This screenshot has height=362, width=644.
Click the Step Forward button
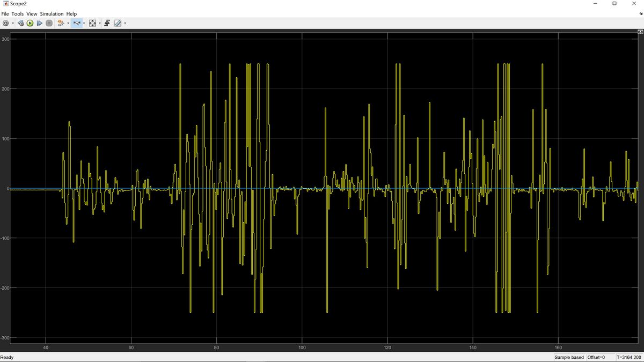click(39, 23)
